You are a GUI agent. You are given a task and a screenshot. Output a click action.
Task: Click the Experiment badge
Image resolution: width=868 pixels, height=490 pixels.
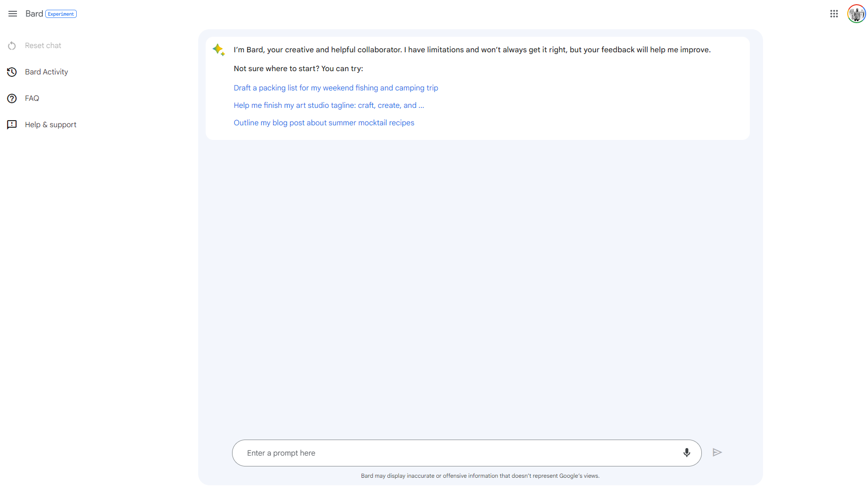point(61,14)
